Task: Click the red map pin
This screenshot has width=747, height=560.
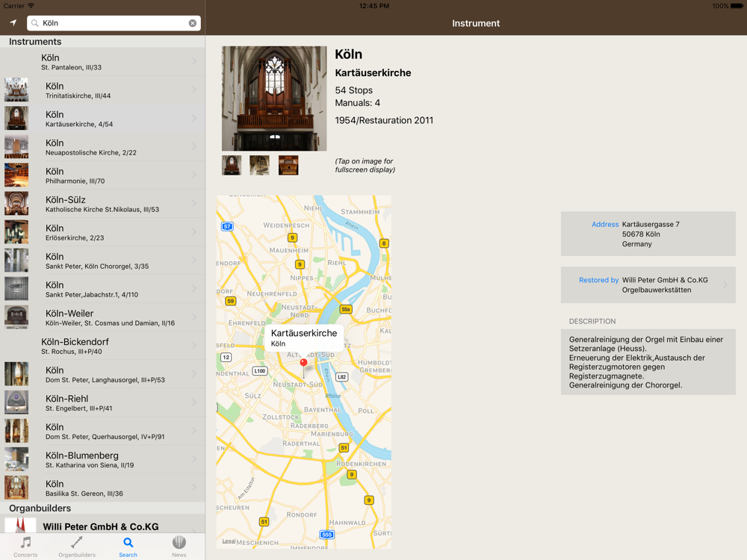Action: tap(303, 363)
